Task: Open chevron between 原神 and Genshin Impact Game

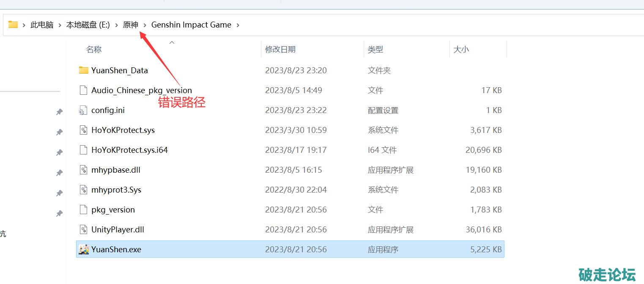Action: (145, 25)
